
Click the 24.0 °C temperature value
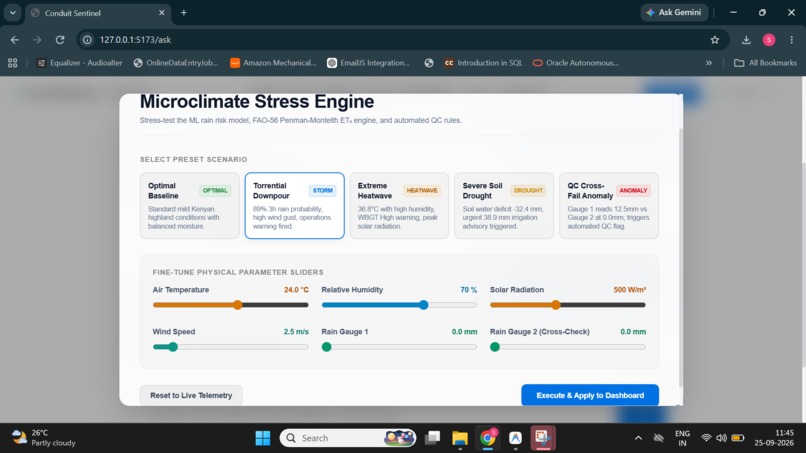[296, 290]
